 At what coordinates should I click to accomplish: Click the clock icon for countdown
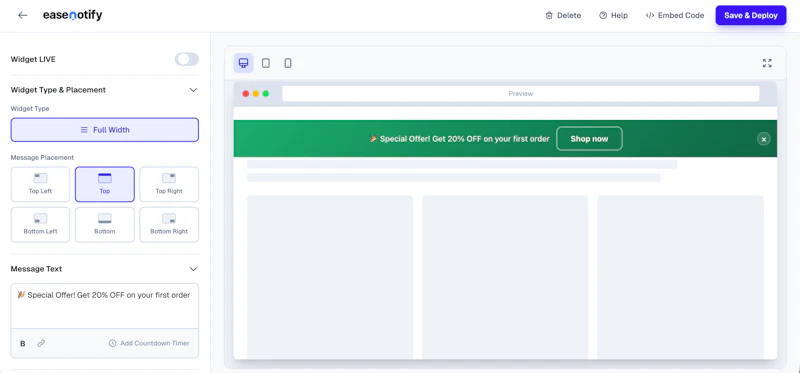tap(113, 343)
